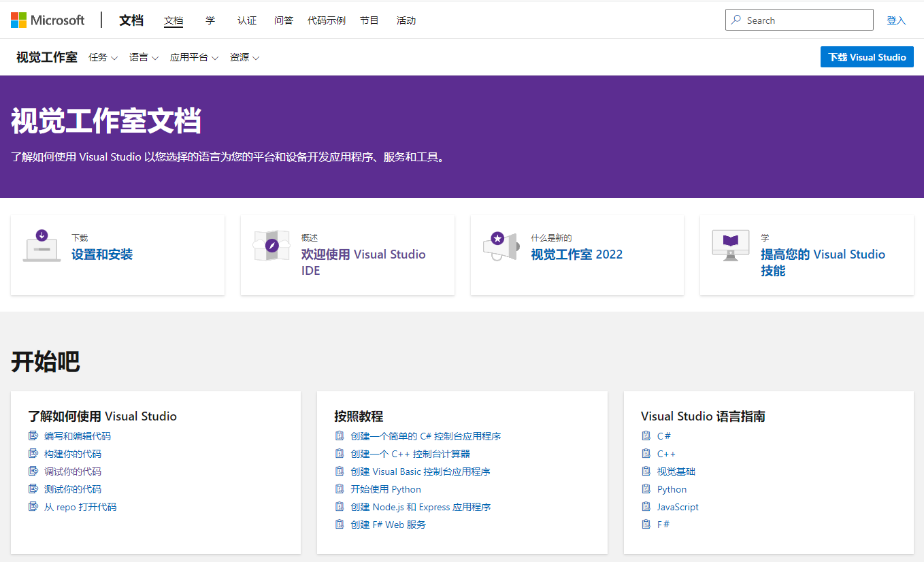Click the icon next to JavaScript language guide
The width and height of the screenshot is (924, 562).
pos(646,507)
